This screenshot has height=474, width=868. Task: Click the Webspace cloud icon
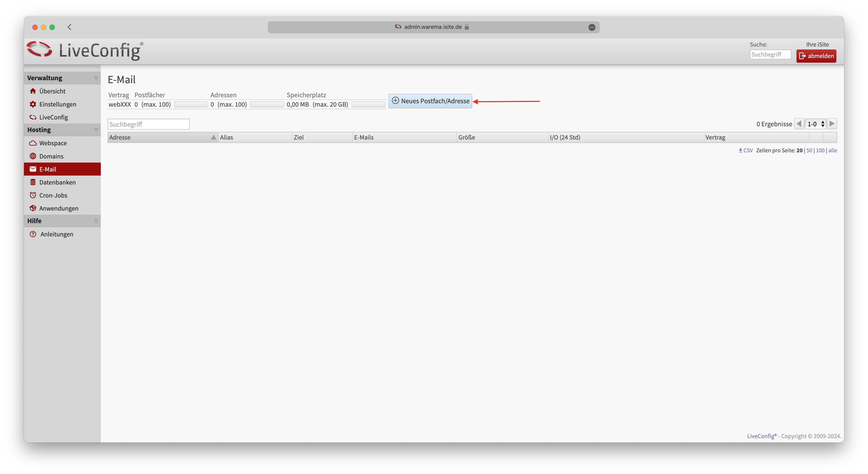pos(33,143)
